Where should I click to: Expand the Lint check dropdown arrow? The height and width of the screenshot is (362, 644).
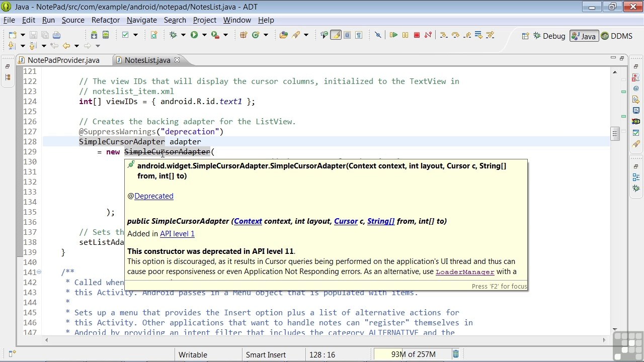[x=136, y=35]
